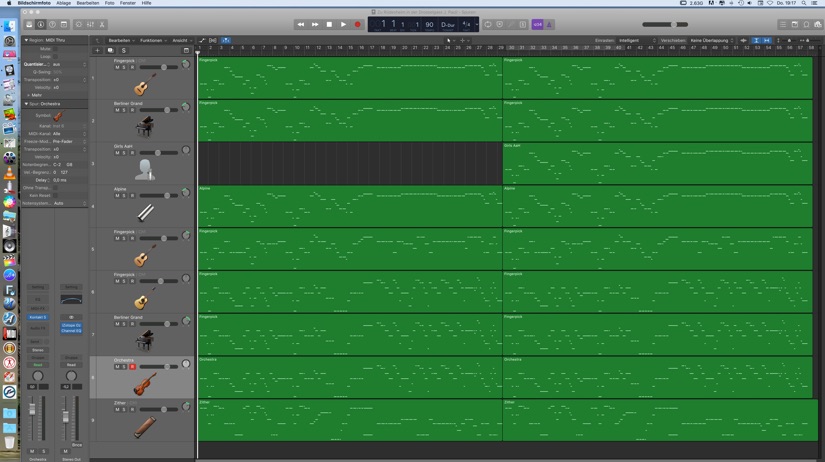Toggle the Metronome icon
The width and height of the screenshot is (825, 462).
click(549, 24)
